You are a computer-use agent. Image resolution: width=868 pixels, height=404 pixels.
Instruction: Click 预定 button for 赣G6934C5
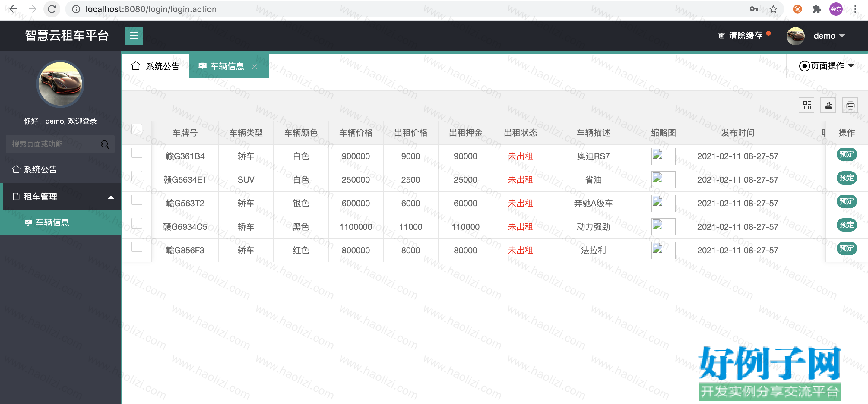[x=846, y=226]
